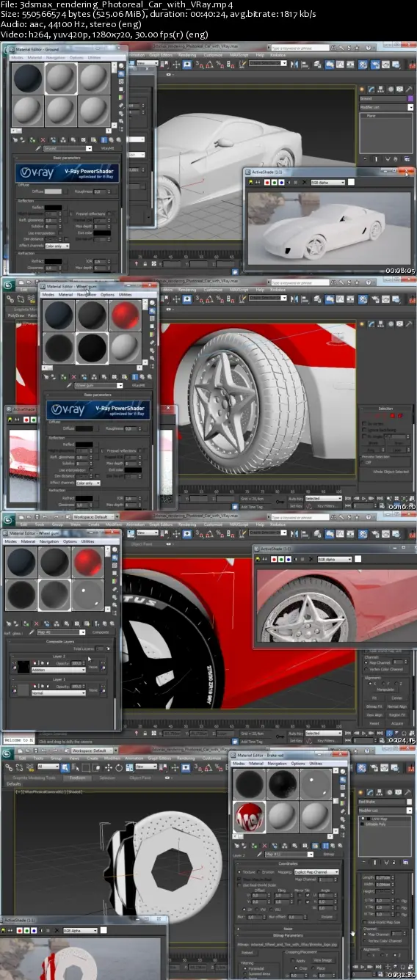Click Bitmap Fit alignment button

[374, 706]
